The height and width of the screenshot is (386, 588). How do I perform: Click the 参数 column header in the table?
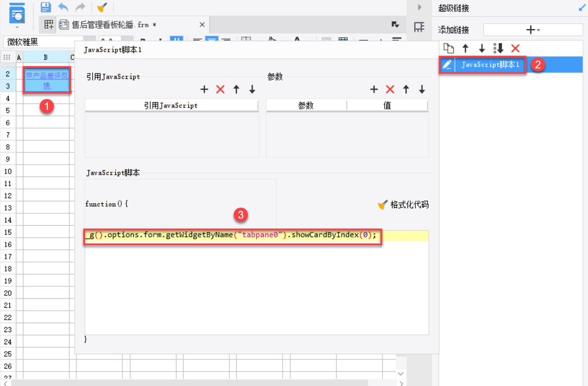(306, 105)
